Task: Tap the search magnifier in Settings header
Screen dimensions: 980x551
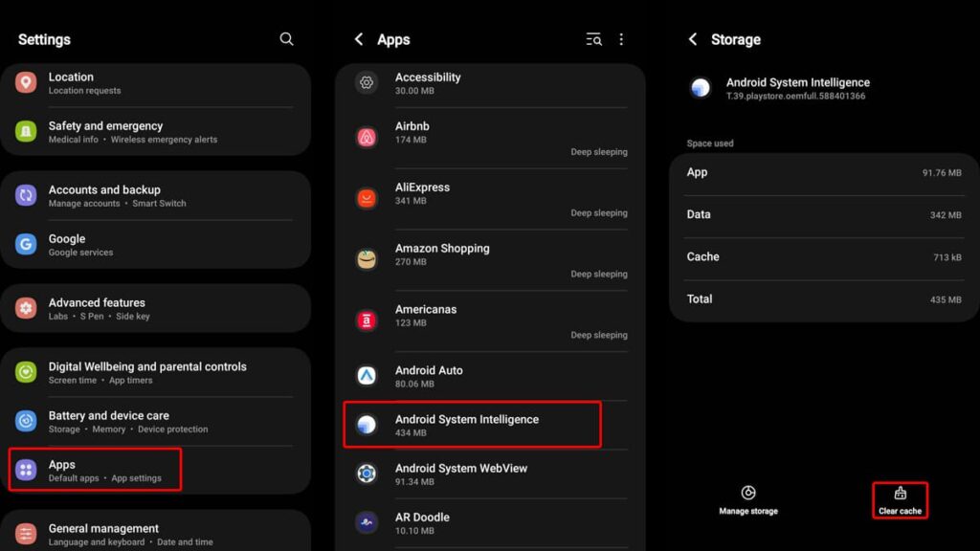Action: (286, 39)
